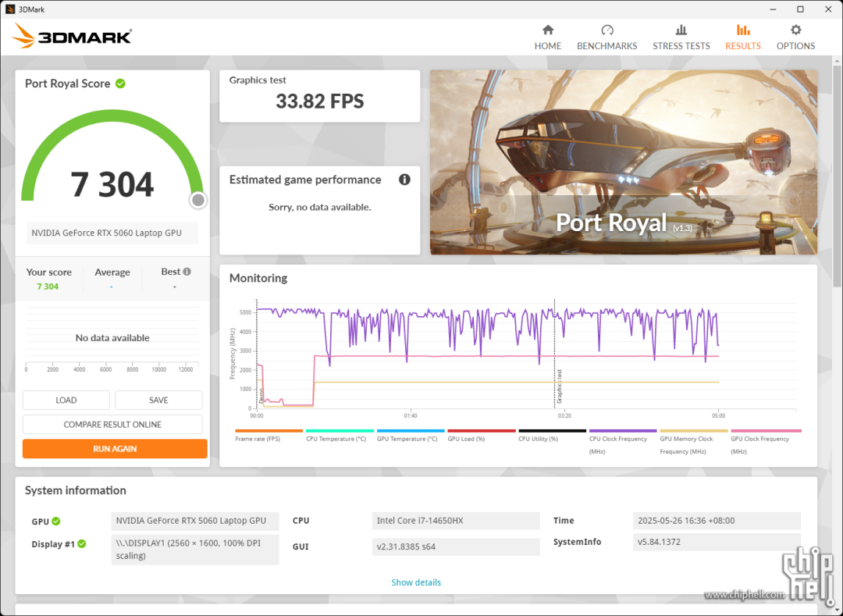Screen dimensions: 843x616
Task: Open the OPTIONS tab
Action: 795,37
